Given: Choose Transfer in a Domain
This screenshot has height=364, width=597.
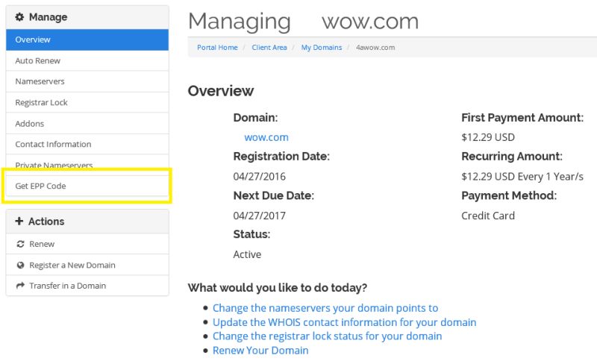Looking at the screenshot, I should tap(87, 286).
